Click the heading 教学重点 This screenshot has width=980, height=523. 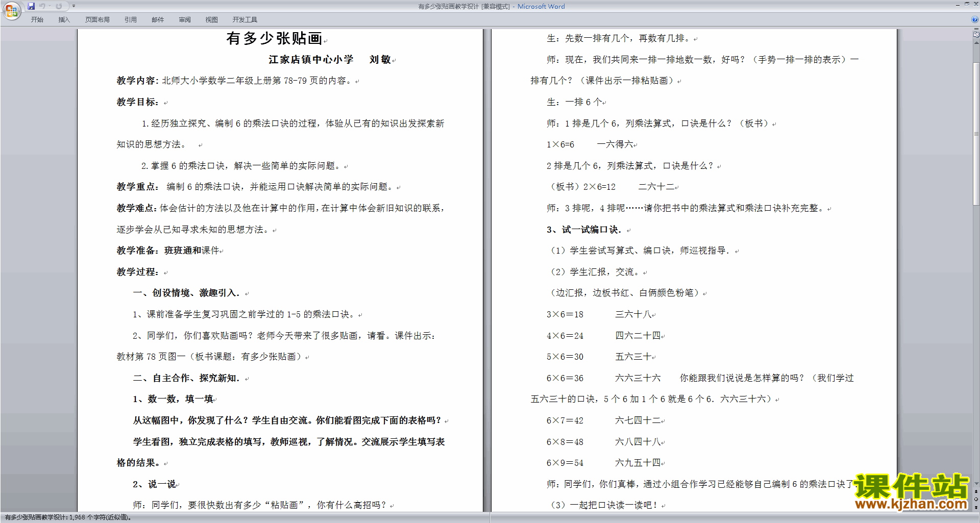tap(137, 187)
